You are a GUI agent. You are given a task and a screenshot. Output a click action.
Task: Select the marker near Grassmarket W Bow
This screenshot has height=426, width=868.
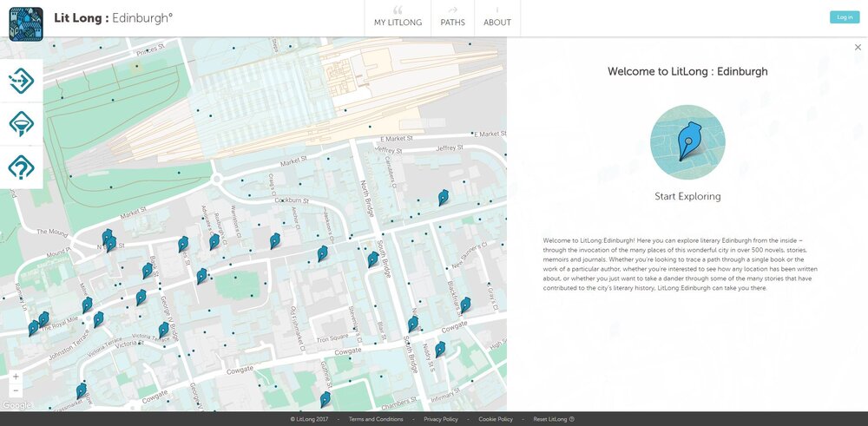82,391
